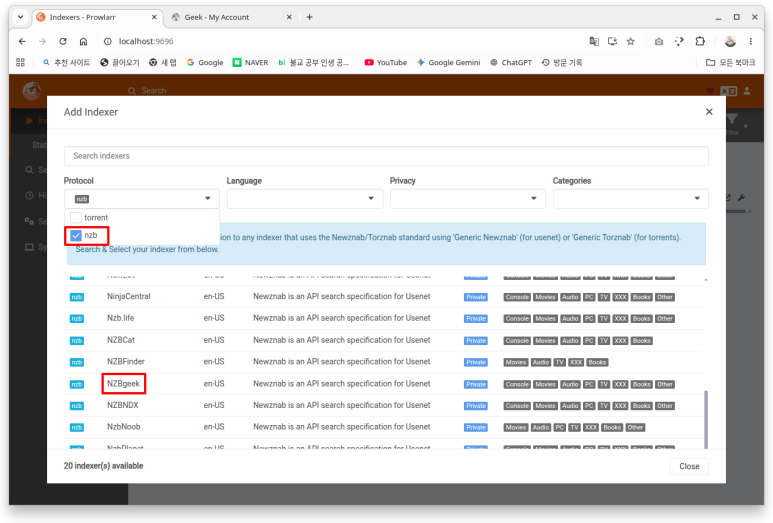Open the All Bookmarks folder

pos(731,62)
